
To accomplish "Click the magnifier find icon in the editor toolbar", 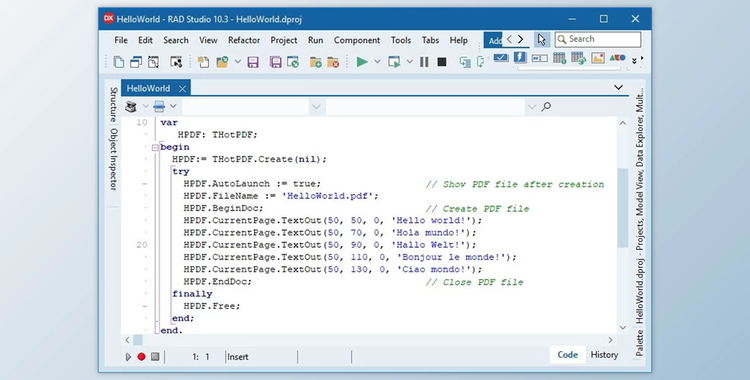I will pos(546,107).
